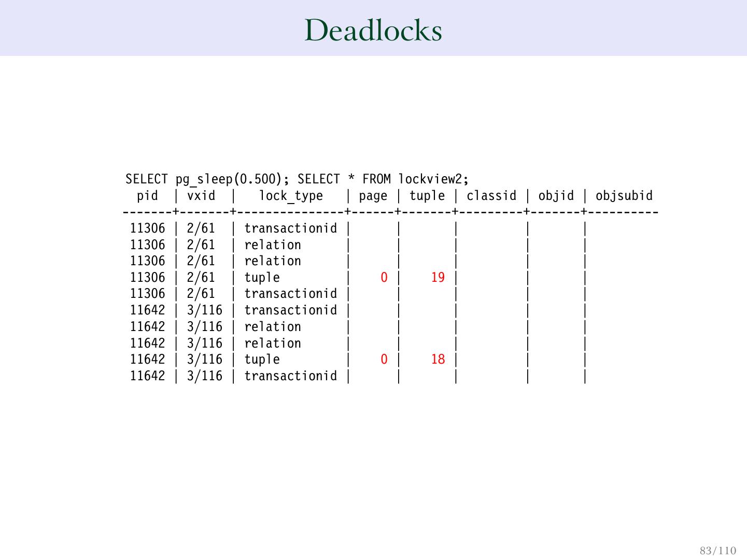Image resolution: width=747 pixels, height=560 pixels.
Task: Click the red tuple value 18
Action: (438, 360)
